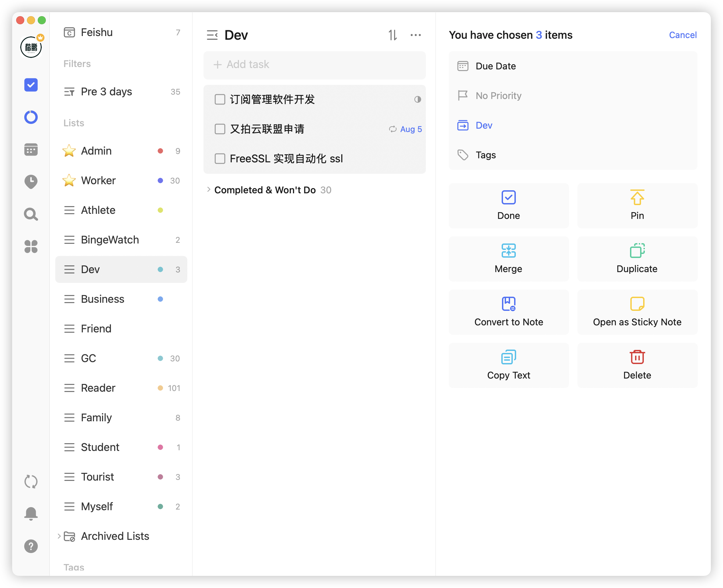Check the 订阅管理软件开发 task checkbox
Viewport: 723px width, 588px height.
click(220, 99)
